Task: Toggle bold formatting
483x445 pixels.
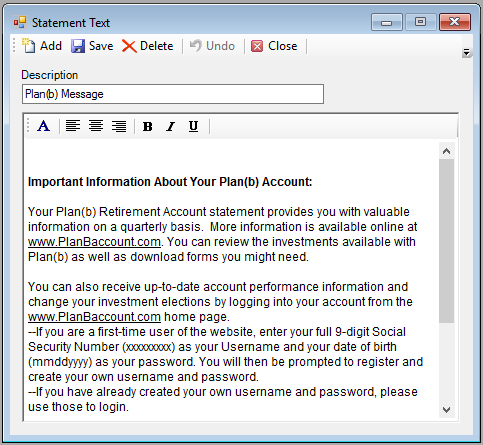Action: (x=147, y=126)
